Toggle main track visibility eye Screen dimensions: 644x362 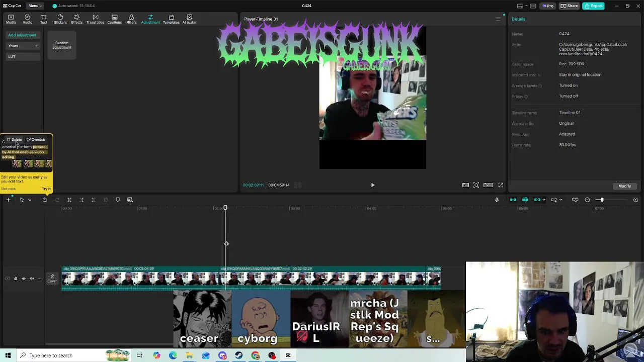coord(23,279)
